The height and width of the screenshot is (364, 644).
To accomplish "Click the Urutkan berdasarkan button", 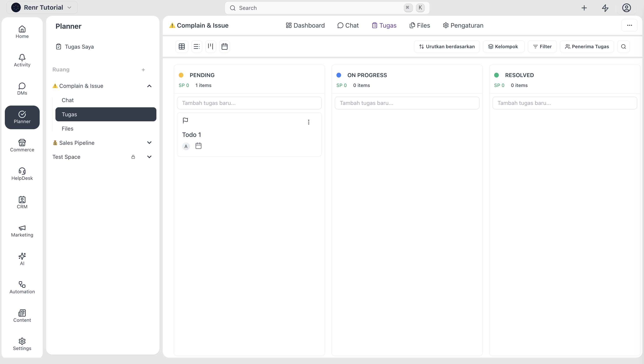I will [x=447, y=46].
